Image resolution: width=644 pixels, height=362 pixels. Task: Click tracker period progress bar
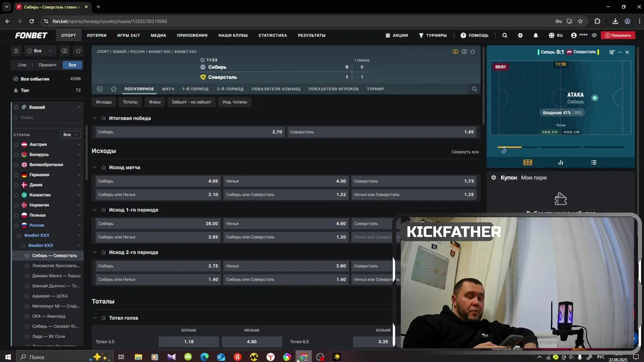560,147
